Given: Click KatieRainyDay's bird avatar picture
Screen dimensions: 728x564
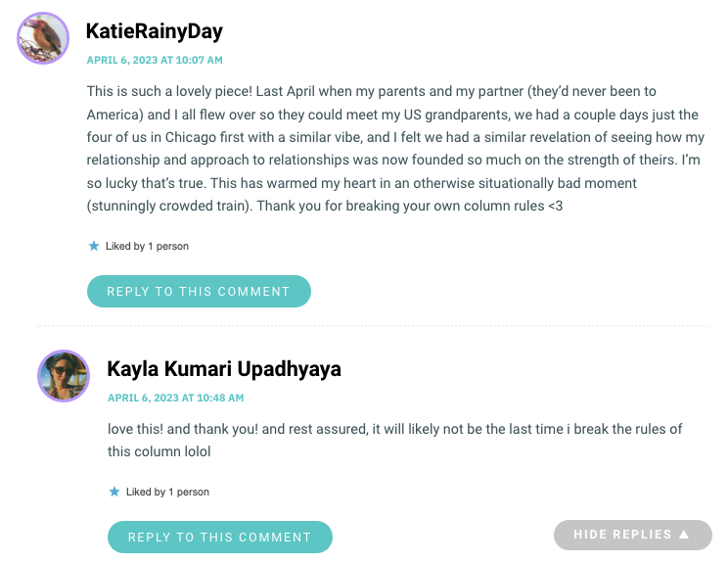Looking at the screenshot, I should tap(43, 38).
